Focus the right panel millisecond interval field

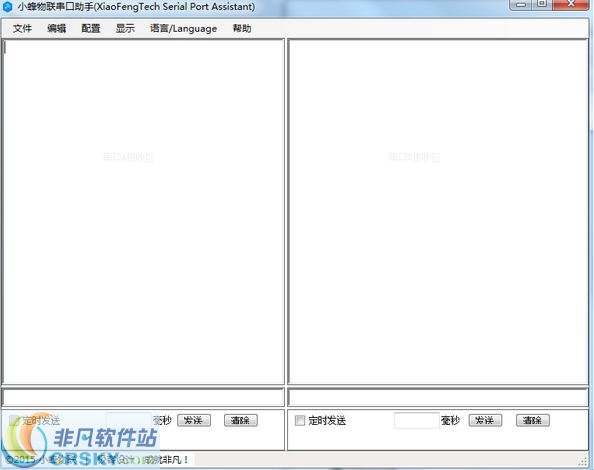point(416,420)
